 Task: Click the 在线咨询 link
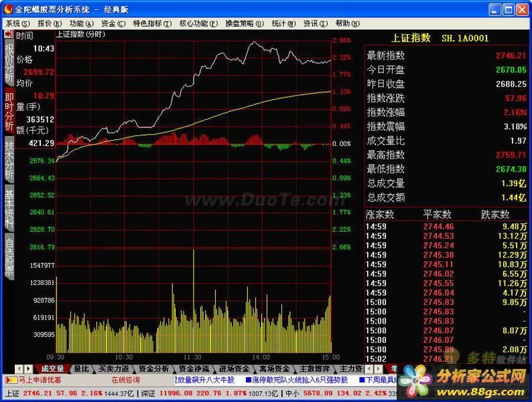(126, 381)
